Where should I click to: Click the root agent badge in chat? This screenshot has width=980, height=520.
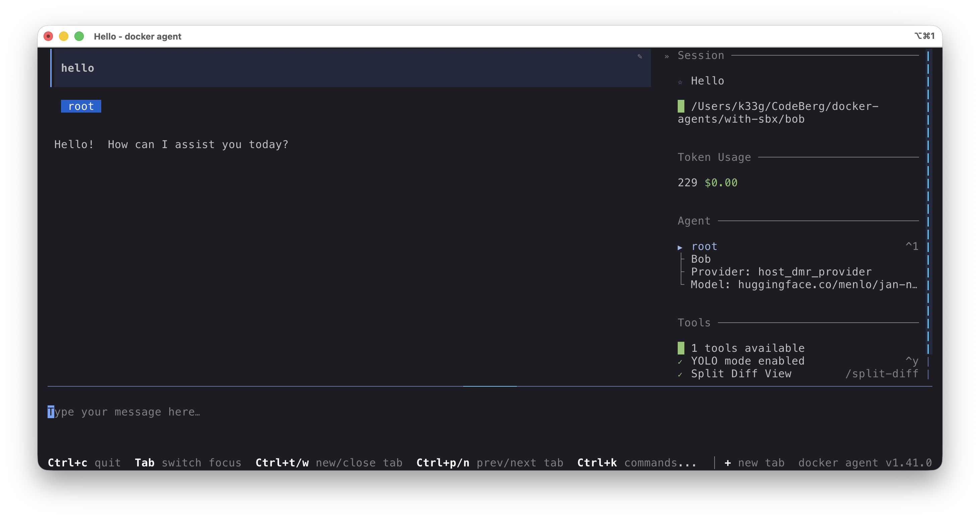point(81,106)
